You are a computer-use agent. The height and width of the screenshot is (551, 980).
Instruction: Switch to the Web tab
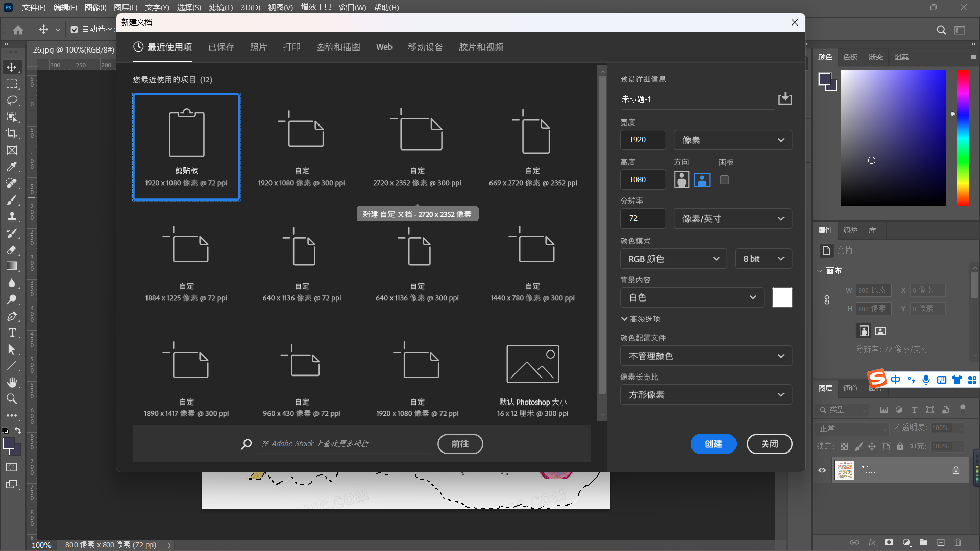(384, 47)
